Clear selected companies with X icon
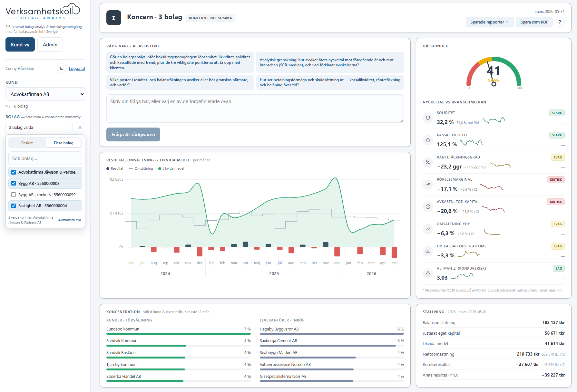Image resolution: width=577 pixels, height=392 pixels. coord(80,127)
